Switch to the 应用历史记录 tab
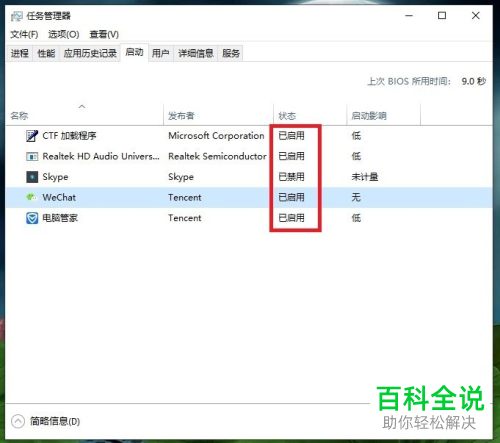This screenshot has height=443, width=500. pyautogui.click(x=90, y=53)
